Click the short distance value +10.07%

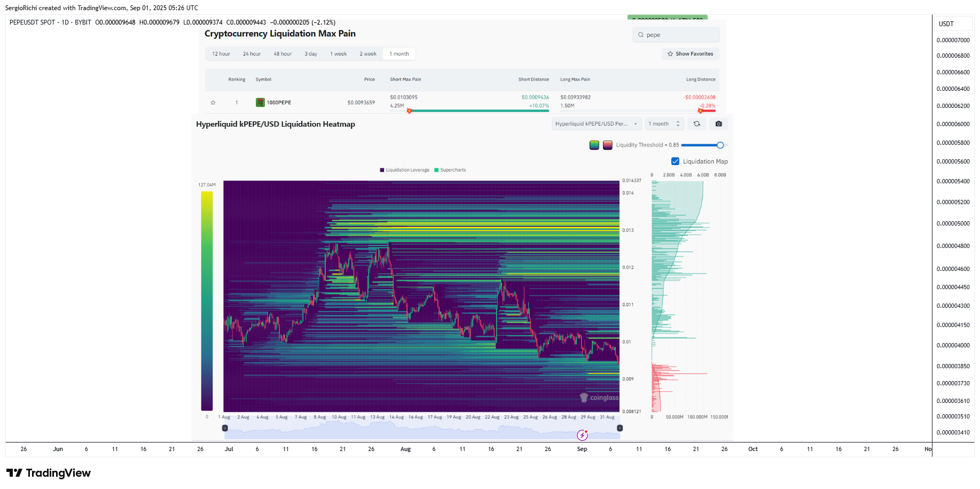point(539,106)
